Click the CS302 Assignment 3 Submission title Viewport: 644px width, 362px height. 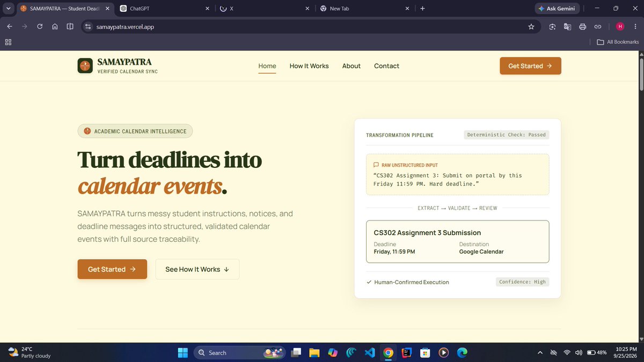(427, 233)
